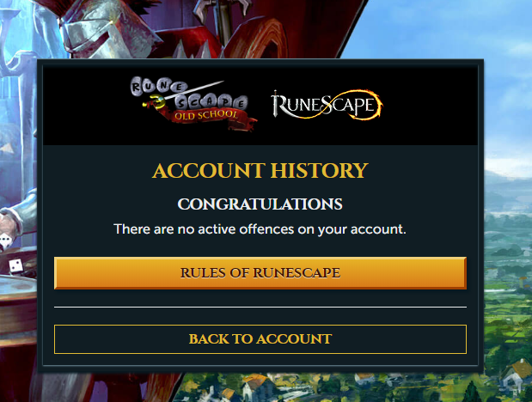Click the Account History heading
This screenshot has width=532, height=402.
click(260, 170)
